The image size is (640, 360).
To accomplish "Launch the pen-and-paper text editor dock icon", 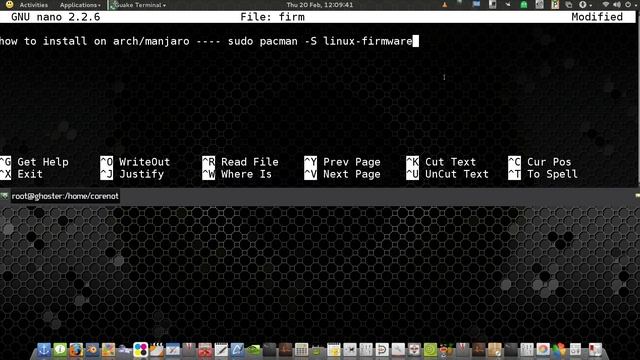I will (x=221, y=349).
